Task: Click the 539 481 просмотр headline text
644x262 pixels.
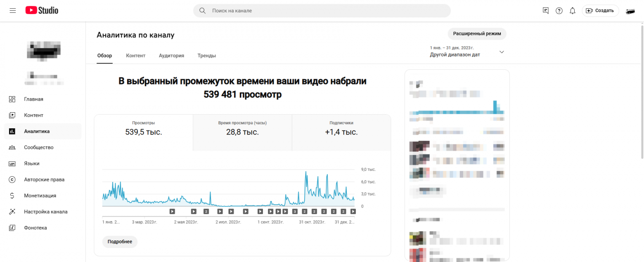Action: pos(242,95)
